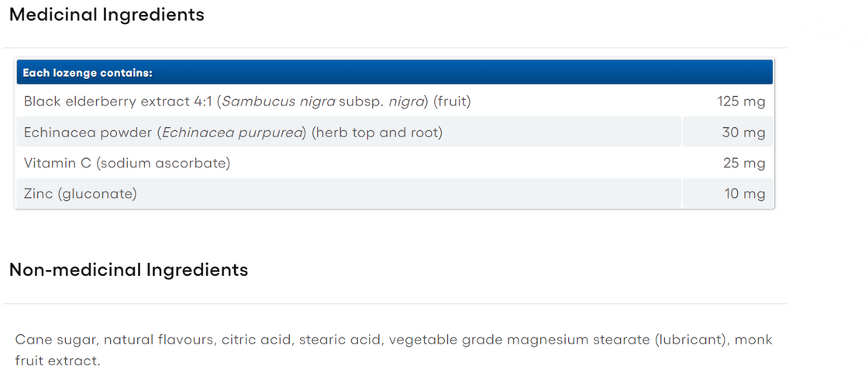This screenshot has width=868, height=380.
Task: Click the 30 mg amount cell
Action: pyautogui.click(x=743, y=133)
